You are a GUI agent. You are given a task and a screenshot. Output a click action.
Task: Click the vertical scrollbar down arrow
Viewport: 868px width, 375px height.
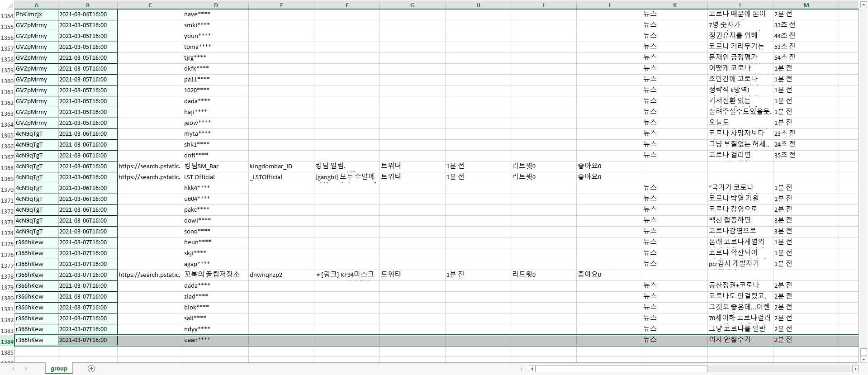pyautogui.click(x=863, y=360)
